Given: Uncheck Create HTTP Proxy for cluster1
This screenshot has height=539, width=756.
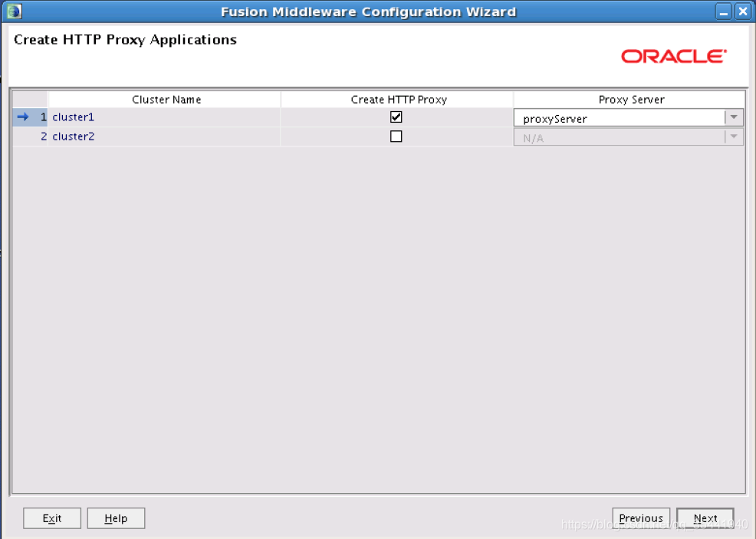Looking at the screenshot, I should 396,117.
